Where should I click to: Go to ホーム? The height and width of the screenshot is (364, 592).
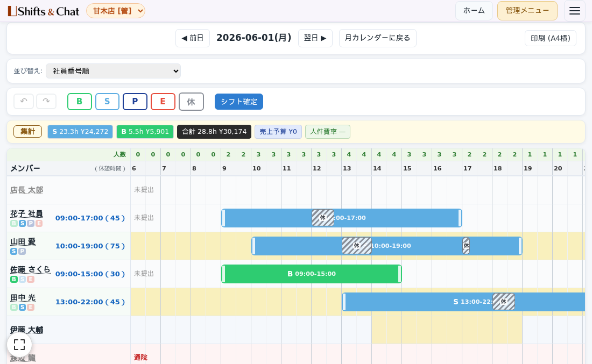tap(474, 11)
